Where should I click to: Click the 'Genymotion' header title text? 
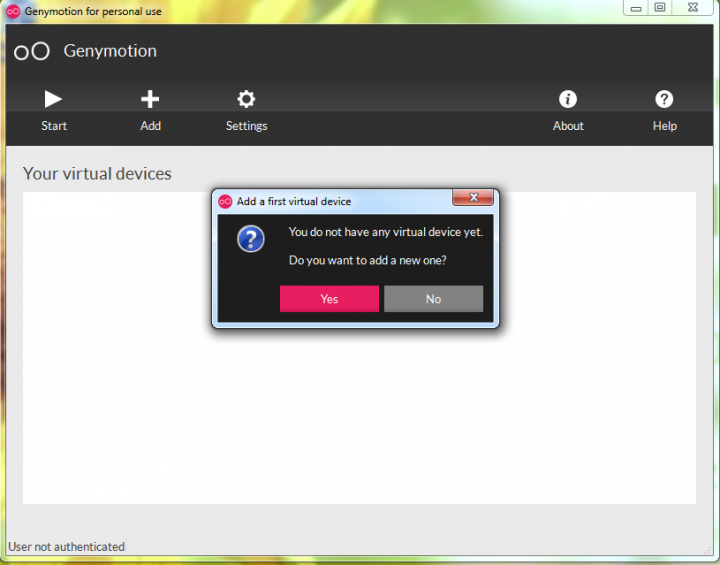(x=110, y=51)
